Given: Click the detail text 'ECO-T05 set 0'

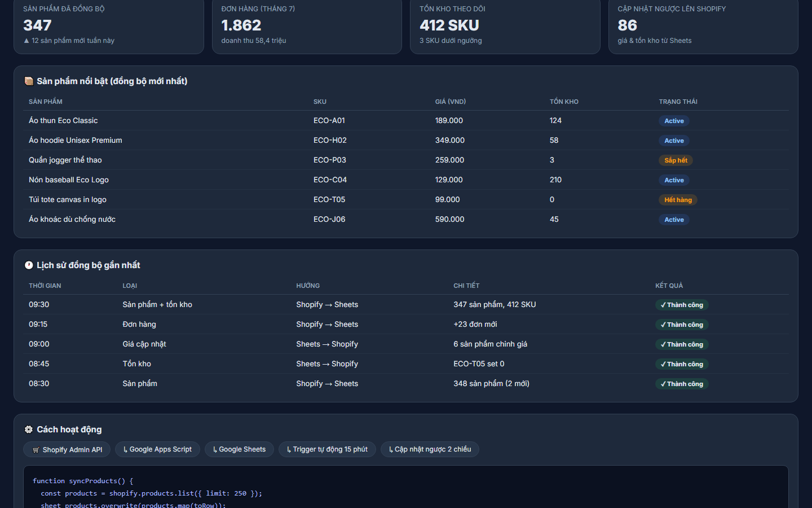Looking at the screenshot, I should click(479, 364).
